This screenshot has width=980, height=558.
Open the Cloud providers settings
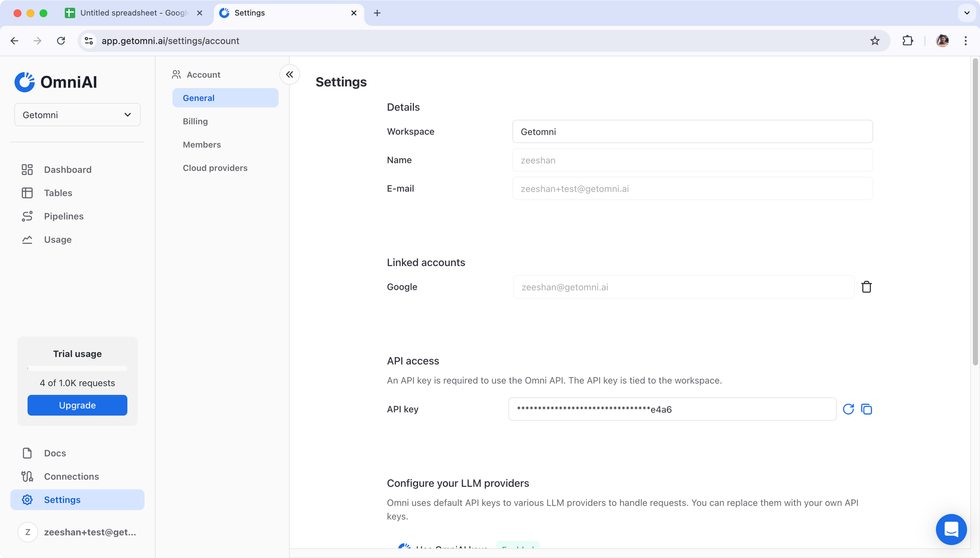pos(215,167)
